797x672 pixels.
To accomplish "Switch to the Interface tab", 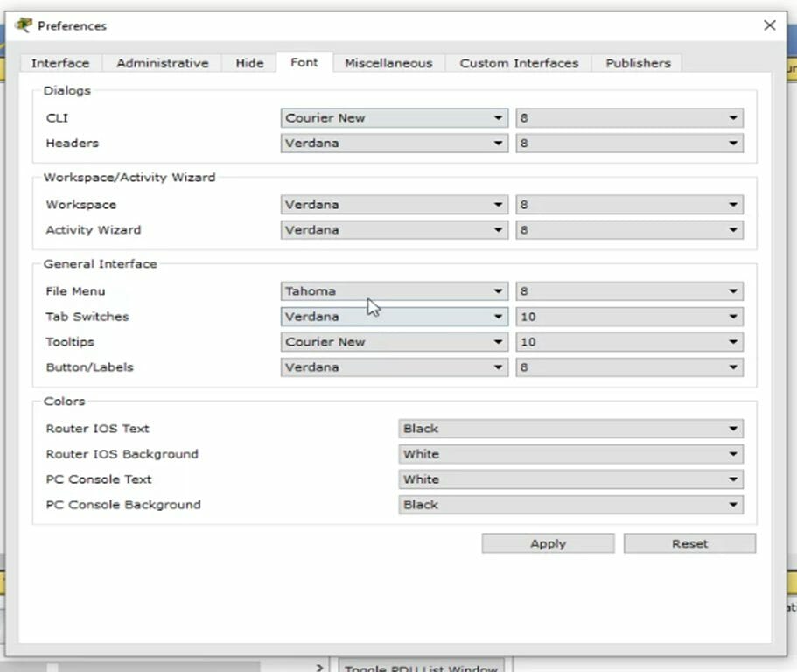I will [x=59, y=62].
